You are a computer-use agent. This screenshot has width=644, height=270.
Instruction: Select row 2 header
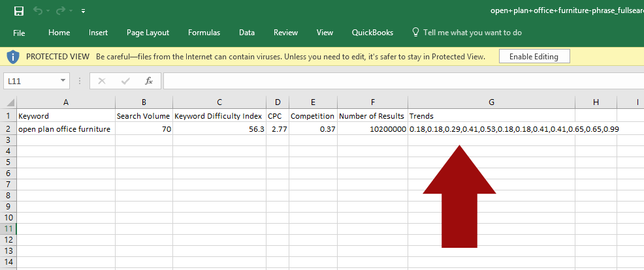click(8, 129)
